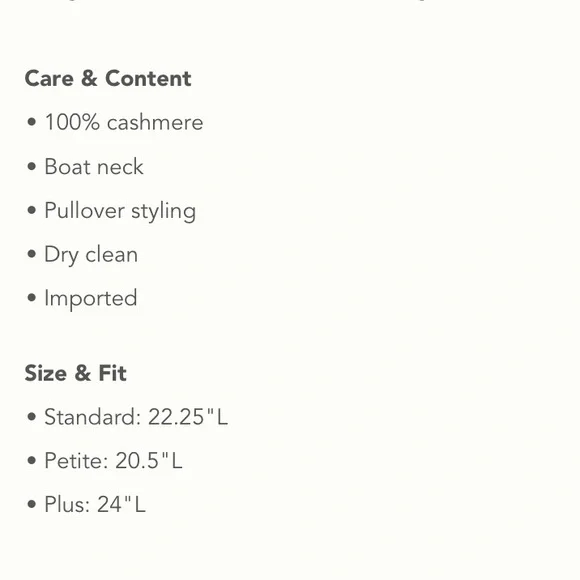Screen dimensions: 580x580
Task: Click the Dry clean care instruction
Action: 91,255
